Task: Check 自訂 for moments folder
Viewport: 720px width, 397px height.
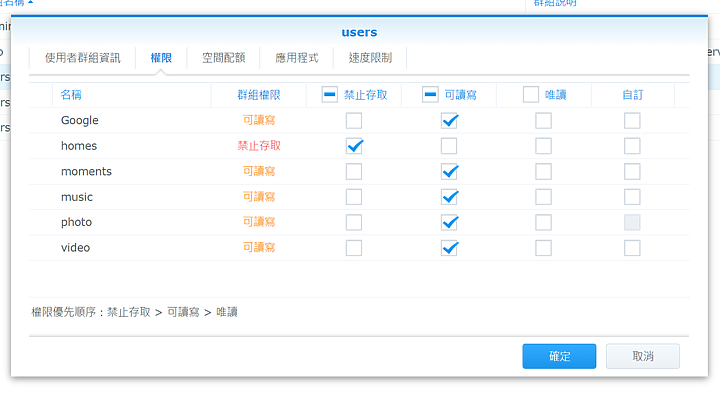Action: tap(632, 172)
